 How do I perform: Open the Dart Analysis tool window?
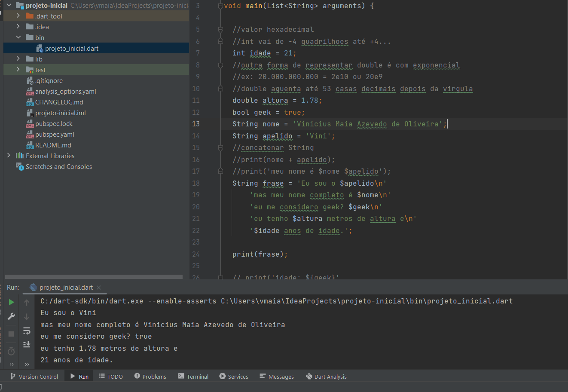click(327, 377)
